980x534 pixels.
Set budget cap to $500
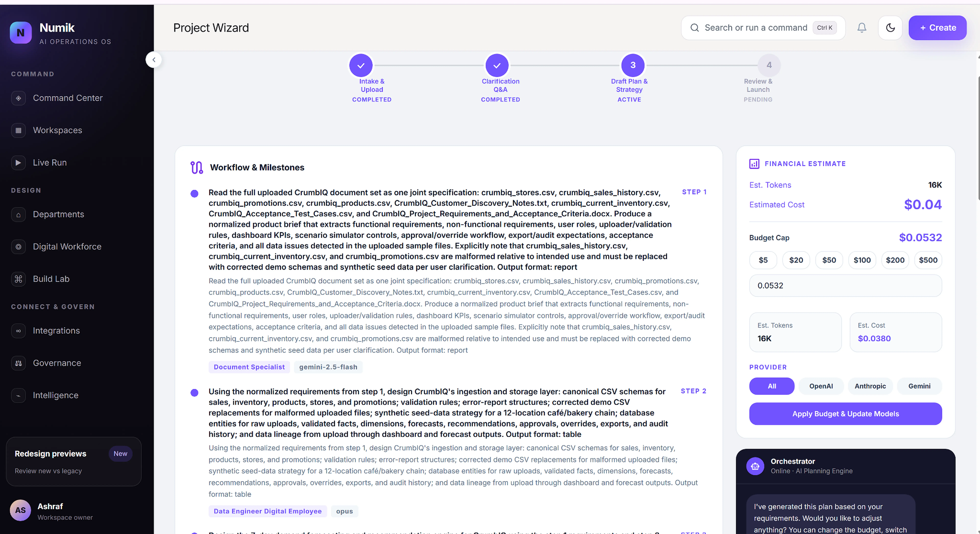tap(928, 260)
